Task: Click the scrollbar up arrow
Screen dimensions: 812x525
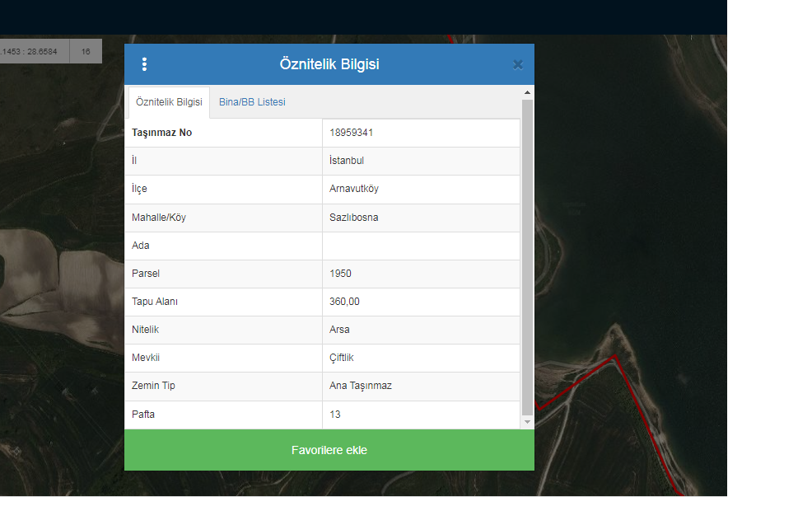Action: click(x=528, y=92)
